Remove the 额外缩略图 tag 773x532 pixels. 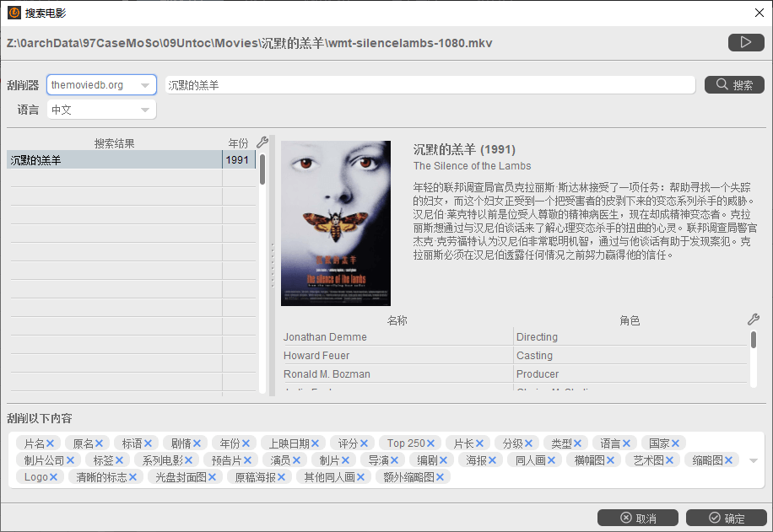click(440, 477)
